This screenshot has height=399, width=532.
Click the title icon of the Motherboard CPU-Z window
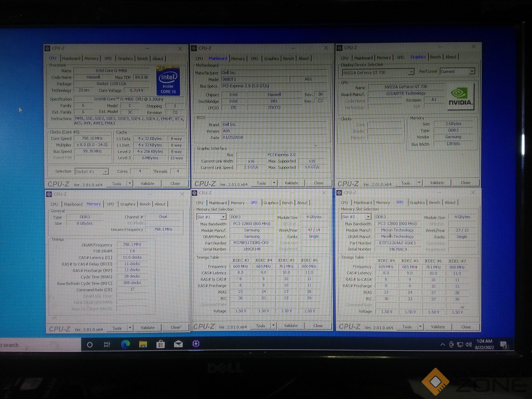[194, 48]
